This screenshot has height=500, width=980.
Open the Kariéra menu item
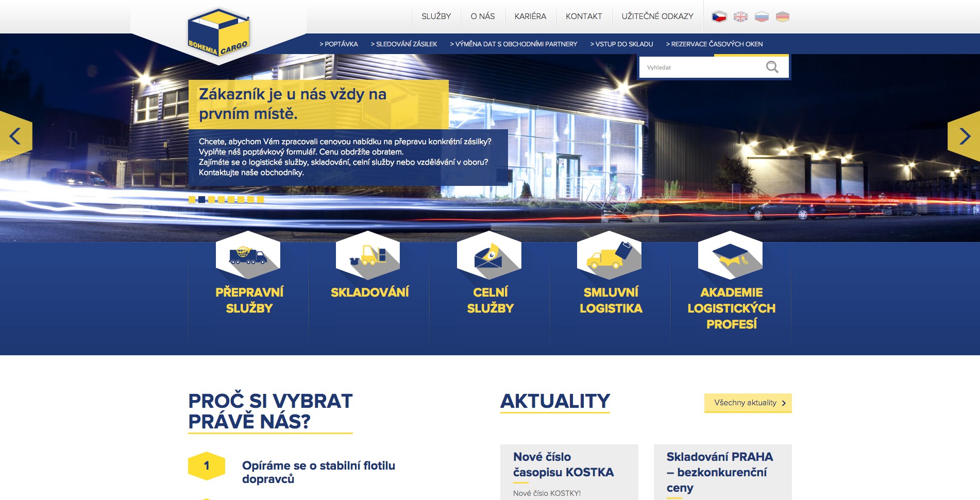tap(530, 16)
